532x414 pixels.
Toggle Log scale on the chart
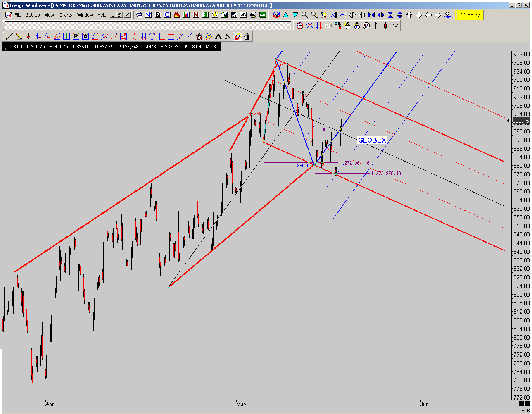point(342,15)
